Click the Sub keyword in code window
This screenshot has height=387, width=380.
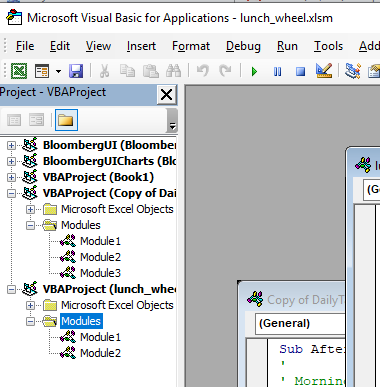(291, 349)
